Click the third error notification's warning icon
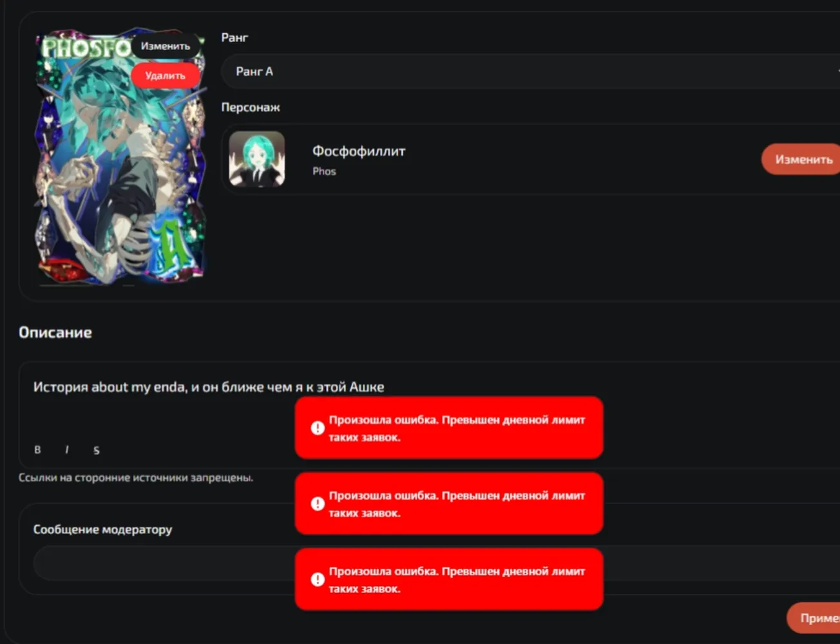Viewport: 840px width, 644px height. [318, 580]
